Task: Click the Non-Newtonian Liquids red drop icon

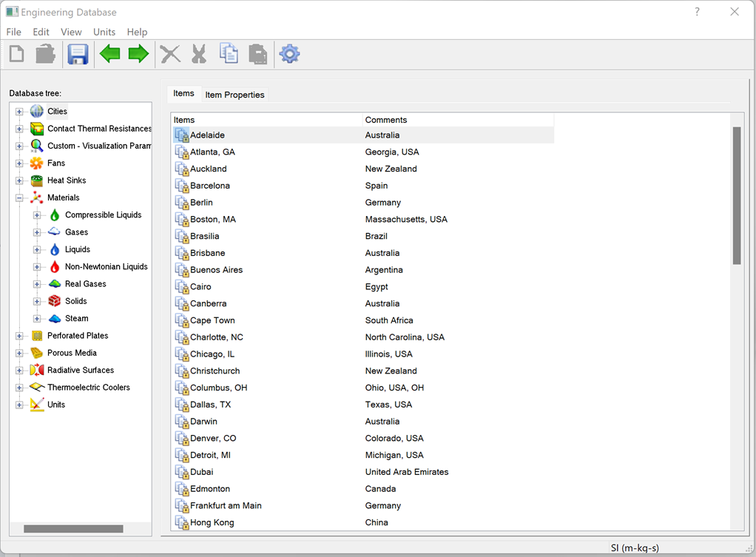Action: point(55,267)
